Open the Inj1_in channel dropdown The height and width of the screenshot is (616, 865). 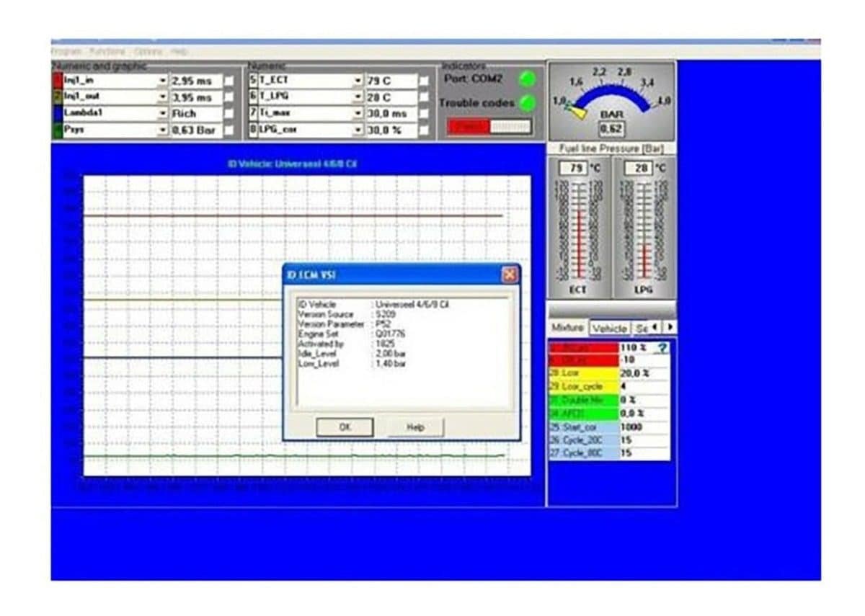(x=163, y=81)
